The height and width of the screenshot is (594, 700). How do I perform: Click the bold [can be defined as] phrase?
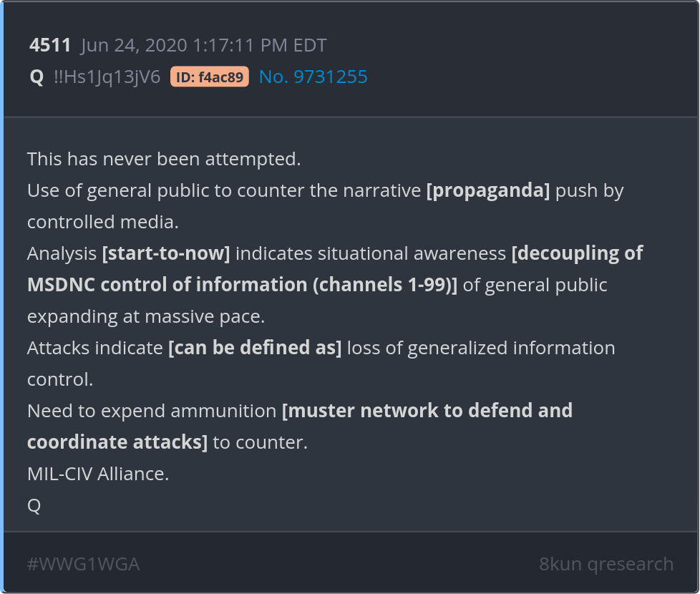pyautogui.click(x=255, y=348)
